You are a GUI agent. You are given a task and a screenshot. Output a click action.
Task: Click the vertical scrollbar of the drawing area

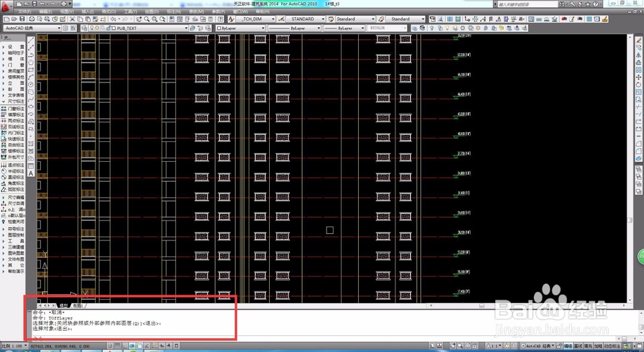630,169
